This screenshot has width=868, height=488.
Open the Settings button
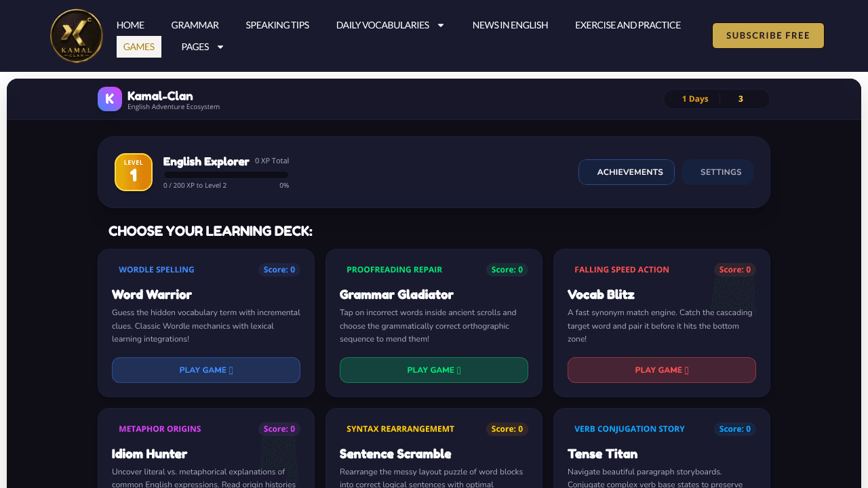[717, 172]
